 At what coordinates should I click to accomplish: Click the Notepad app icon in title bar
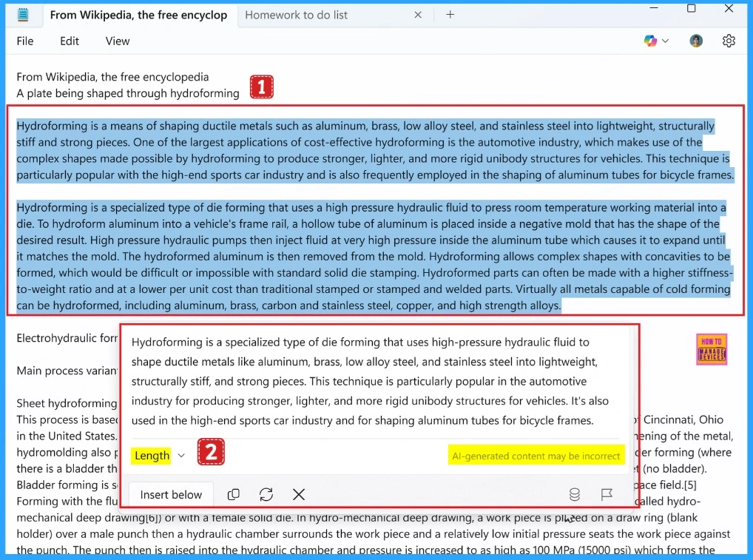click(23, 15)
